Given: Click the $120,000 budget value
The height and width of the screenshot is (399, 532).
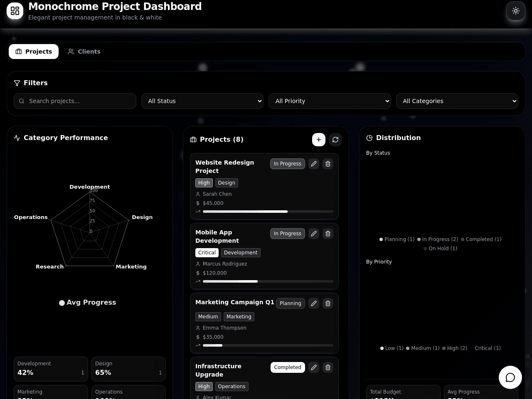Looking at the screenshot, I should click(214, 273).
